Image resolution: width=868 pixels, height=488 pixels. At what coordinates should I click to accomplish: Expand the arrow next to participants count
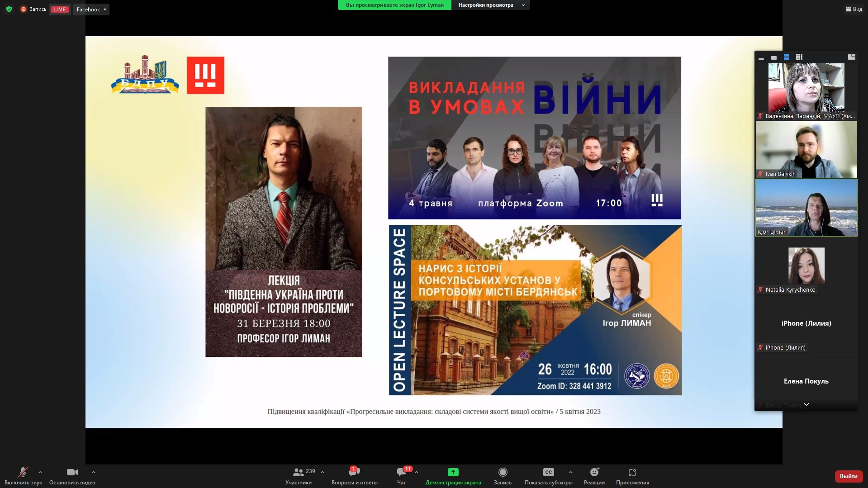(x=323, y=472)
